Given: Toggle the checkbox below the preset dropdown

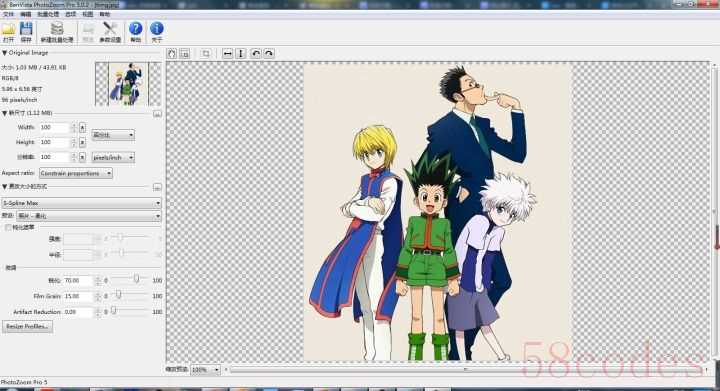Looking at the screenshot, I should (8, 228).
